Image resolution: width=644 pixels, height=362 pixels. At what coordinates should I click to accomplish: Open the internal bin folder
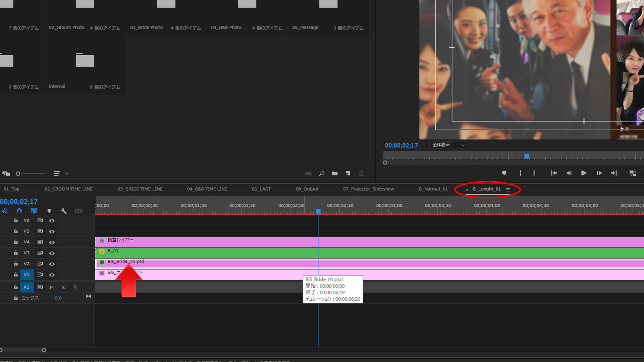[85, 60]
